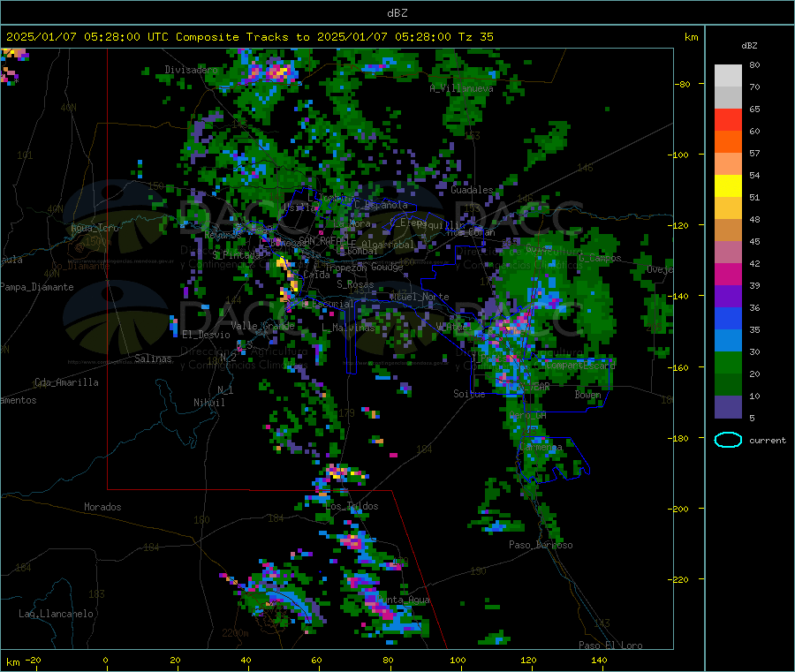Image resolution: width=795 pixels, height=672 pixels.
Task: Click the '-100' tick on the vertical km axis
Action: pyautogui.click(x=678, y=155)
